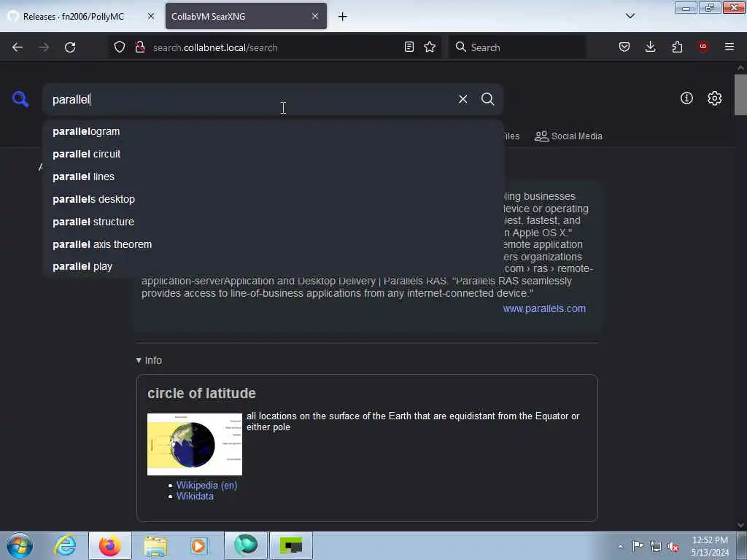Click the Firefox taskbar icon
This screenshot has width=747, height=560.
tap(109, 545)
